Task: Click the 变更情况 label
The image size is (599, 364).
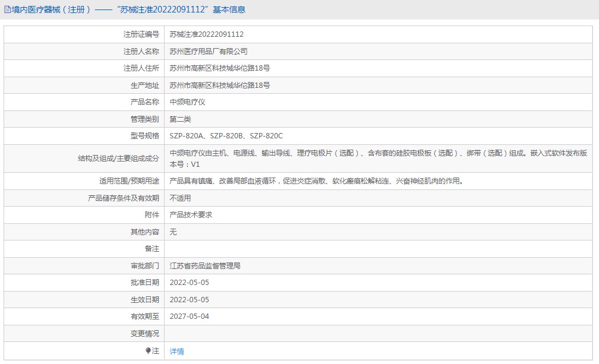Action: tap(145, 334)
